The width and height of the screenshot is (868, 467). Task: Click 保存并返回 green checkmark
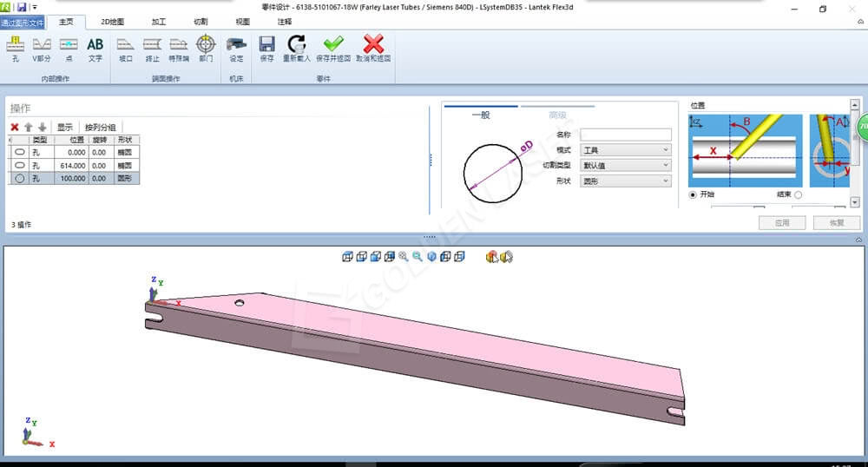point(333,48)
